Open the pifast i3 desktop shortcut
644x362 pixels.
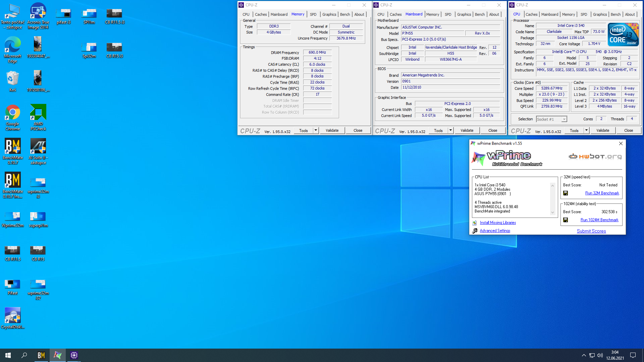pos(63,16)
